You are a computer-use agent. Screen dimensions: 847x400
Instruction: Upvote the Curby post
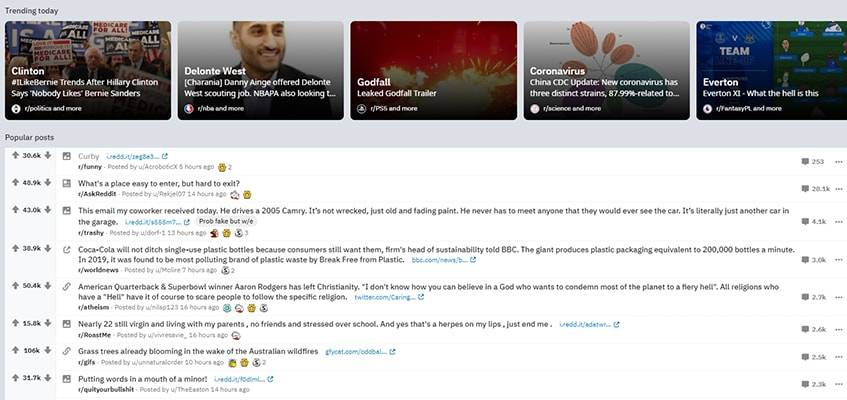pos(15,155)
